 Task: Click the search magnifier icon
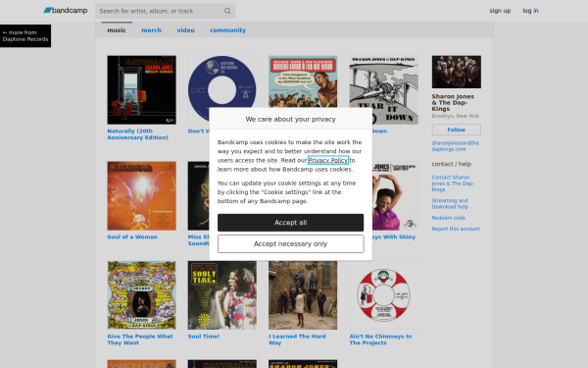[227, 11]
